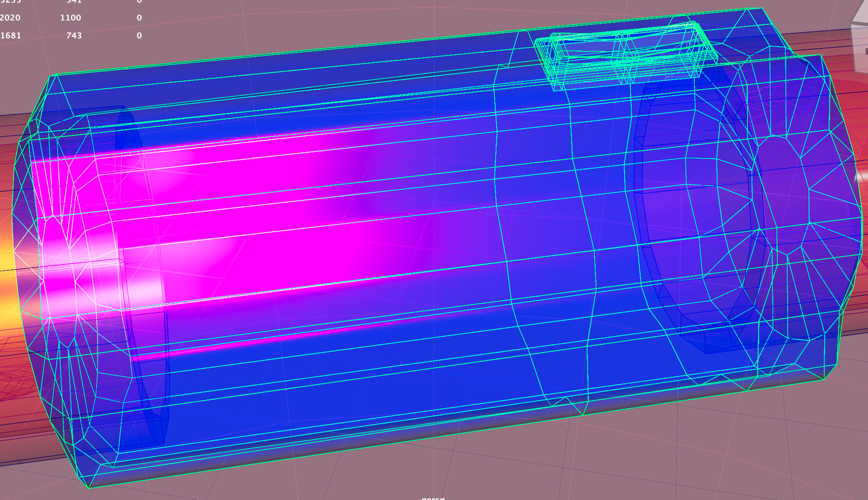Click the HUD value 2020
The width and height of the screenshot is (868, 500).
[x=10, y=18]
